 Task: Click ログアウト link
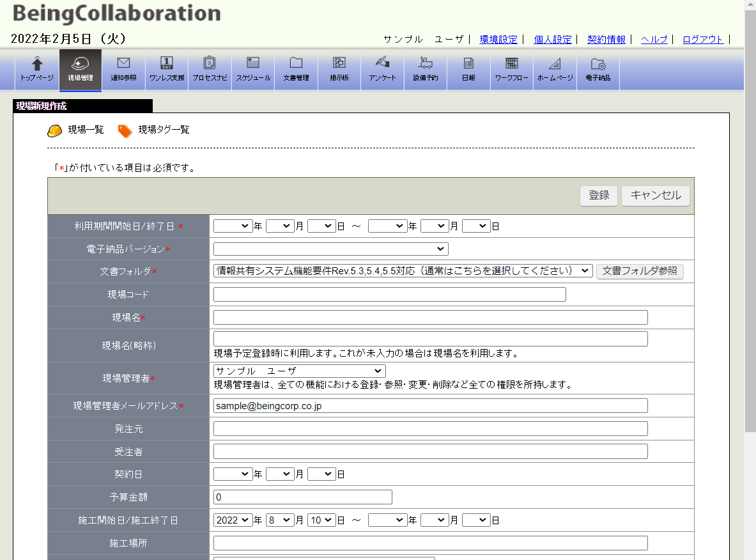click(x=703, y=40)
